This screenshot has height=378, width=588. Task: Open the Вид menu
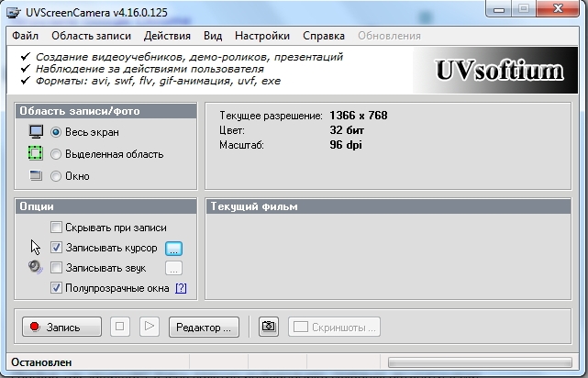click(213, 36)
